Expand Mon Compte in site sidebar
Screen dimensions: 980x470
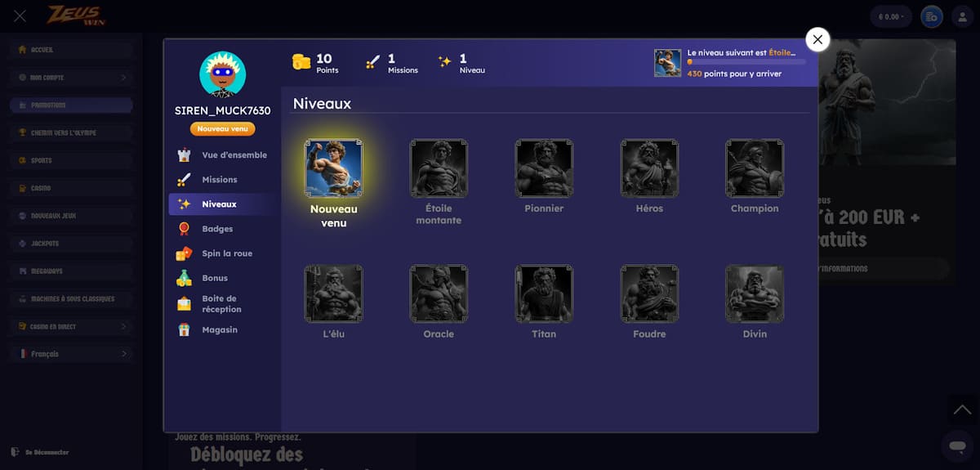(x=71, y=78)
